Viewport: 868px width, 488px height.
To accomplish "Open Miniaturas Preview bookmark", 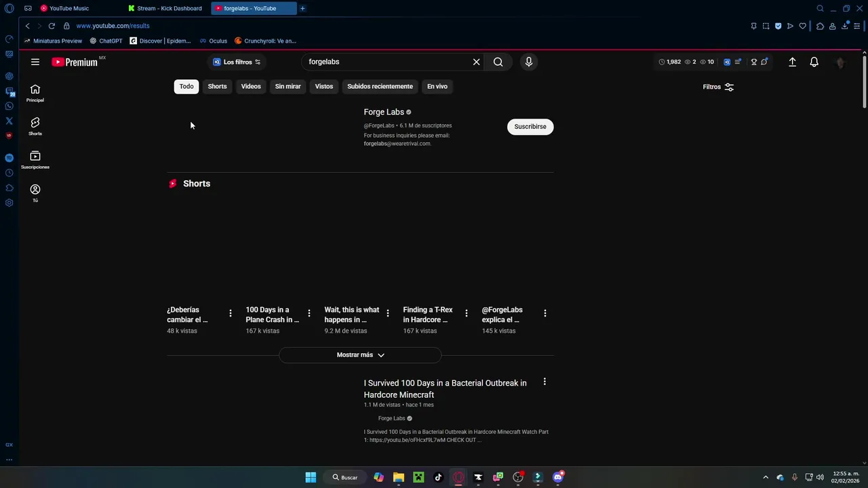I will 53,41.
